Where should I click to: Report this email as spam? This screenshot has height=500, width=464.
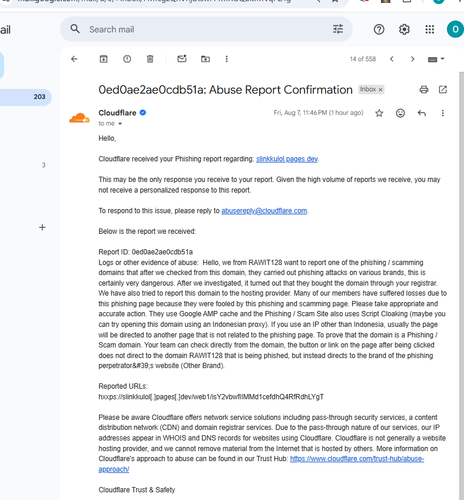coord(127,59)
